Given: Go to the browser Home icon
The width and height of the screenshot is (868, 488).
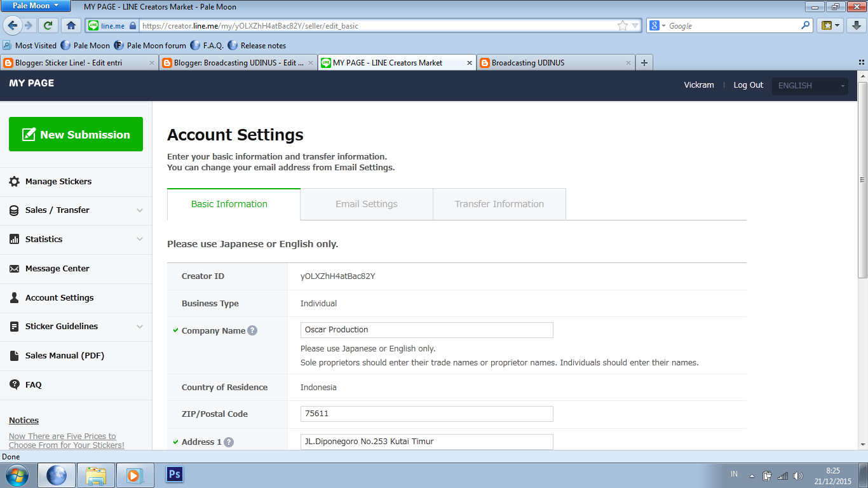Looking at the screenshot, I should pos(71,25).
